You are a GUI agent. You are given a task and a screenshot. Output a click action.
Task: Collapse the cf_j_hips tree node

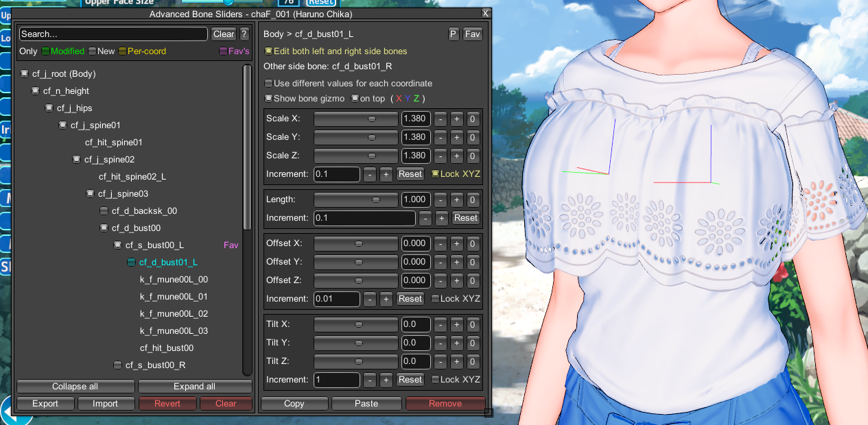49,108
